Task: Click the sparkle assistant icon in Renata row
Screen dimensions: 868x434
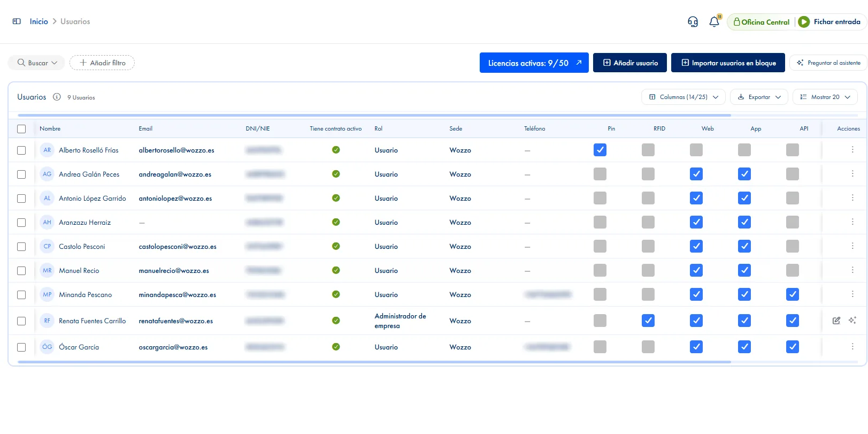Action: (852, 321)
